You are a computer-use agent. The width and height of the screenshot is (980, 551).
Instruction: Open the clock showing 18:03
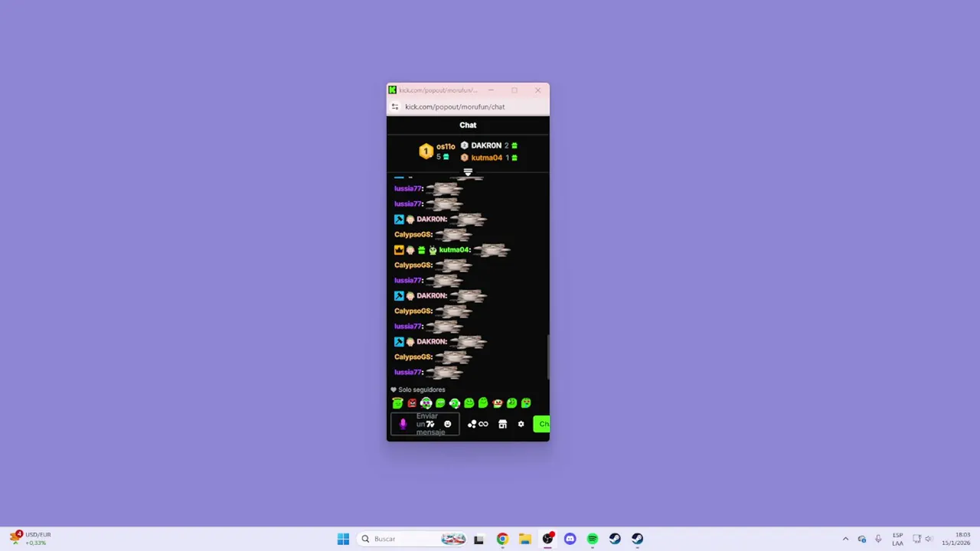(956, 539)
